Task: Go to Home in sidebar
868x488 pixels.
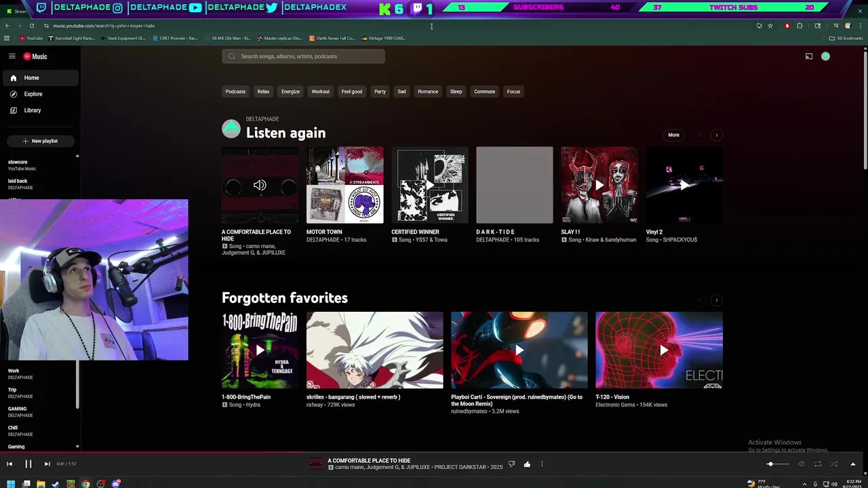Action: pos(40,78)
